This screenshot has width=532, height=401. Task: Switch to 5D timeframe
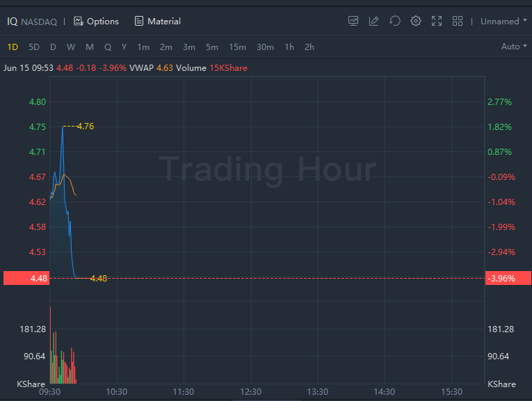(x=34, y=47)
